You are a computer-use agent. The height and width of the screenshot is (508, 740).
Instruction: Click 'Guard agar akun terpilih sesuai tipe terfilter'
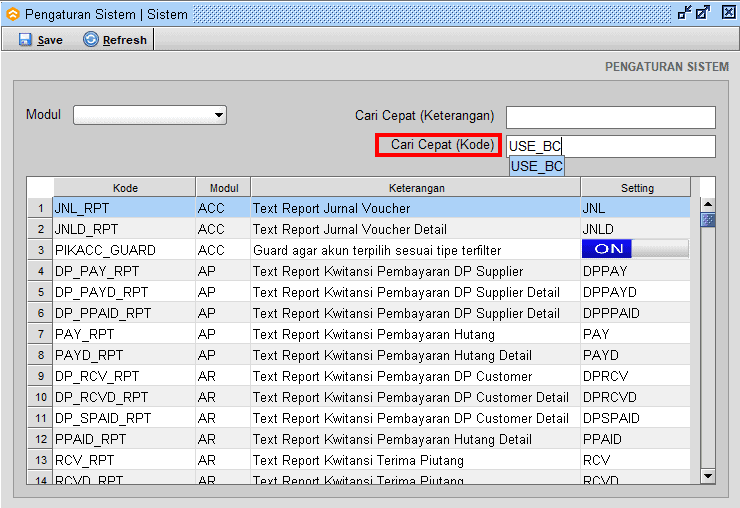click(x=377, y=250)
